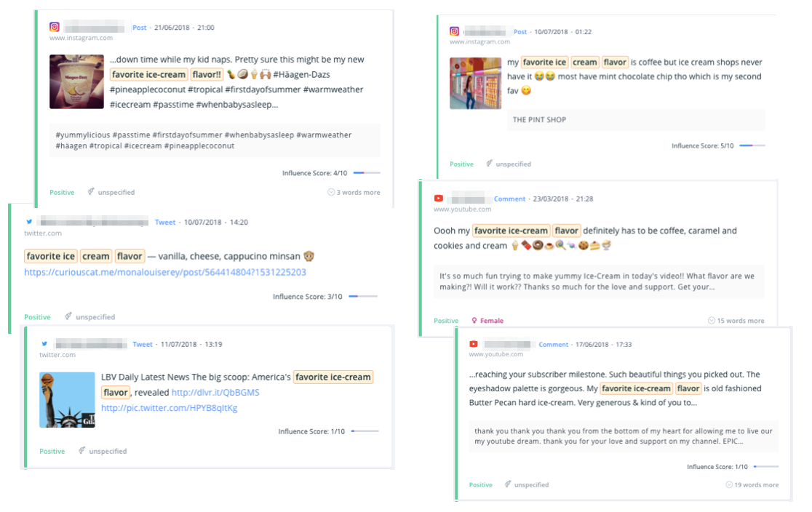Click the YouTube icon on the 17/06/2018 comment

pyautogui.click(x=474, y=344)
